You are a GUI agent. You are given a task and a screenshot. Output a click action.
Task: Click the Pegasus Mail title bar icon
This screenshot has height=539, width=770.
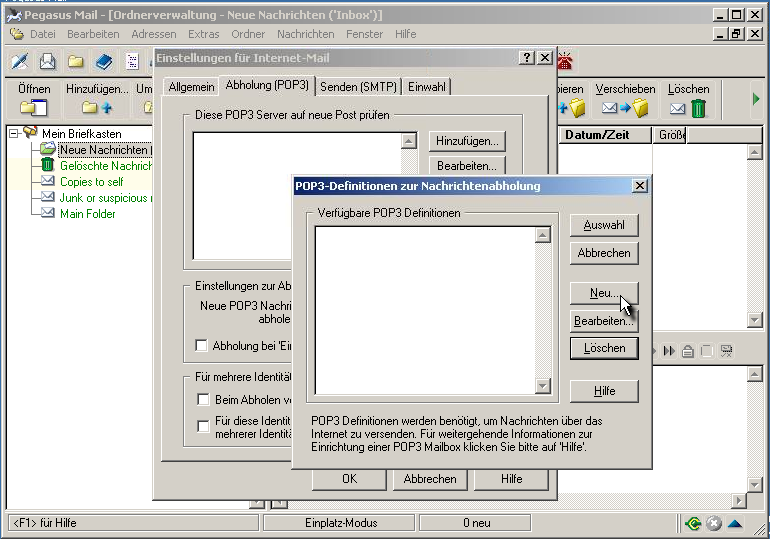point(14,15)
